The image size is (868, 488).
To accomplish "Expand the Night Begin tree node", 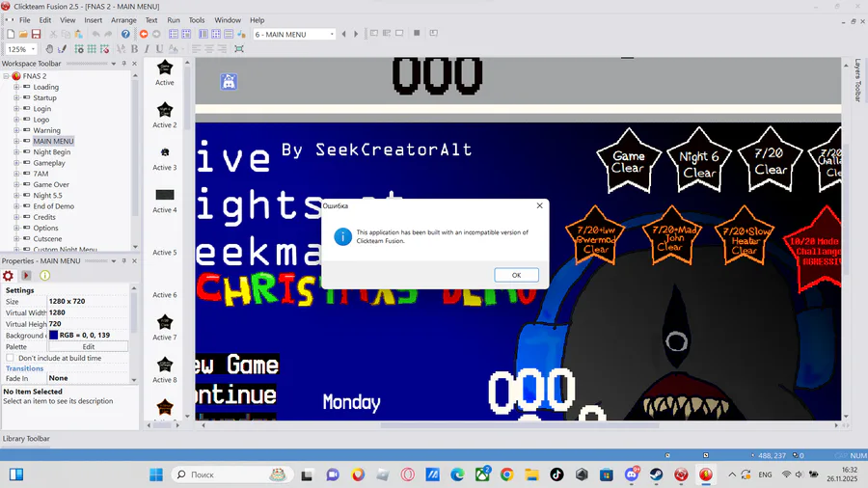I will tap(16, 152).
